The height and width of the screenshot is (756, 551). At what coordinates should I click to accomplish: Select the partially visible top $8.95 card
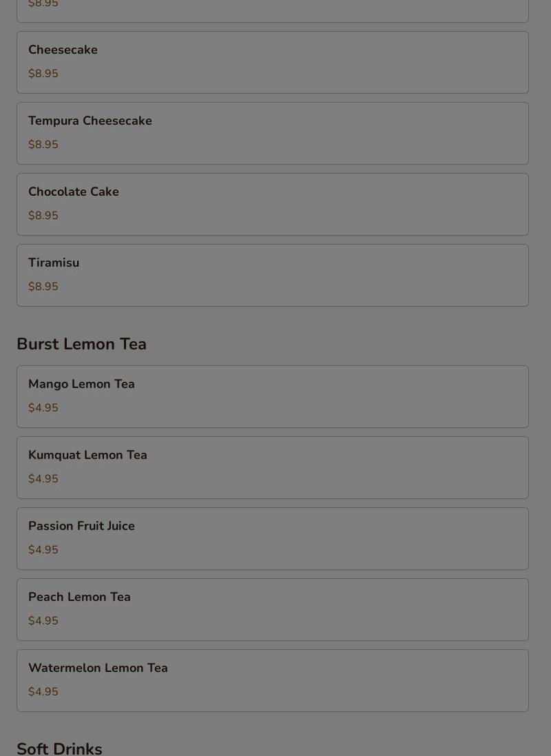[272, 11]
